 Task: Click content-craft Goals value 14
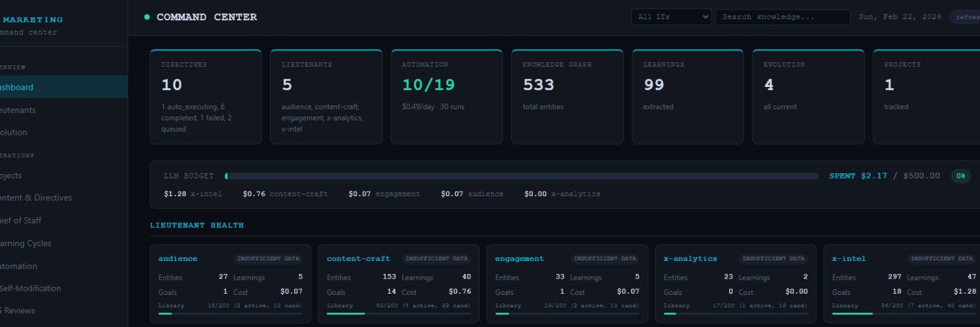tap(392, 292)
